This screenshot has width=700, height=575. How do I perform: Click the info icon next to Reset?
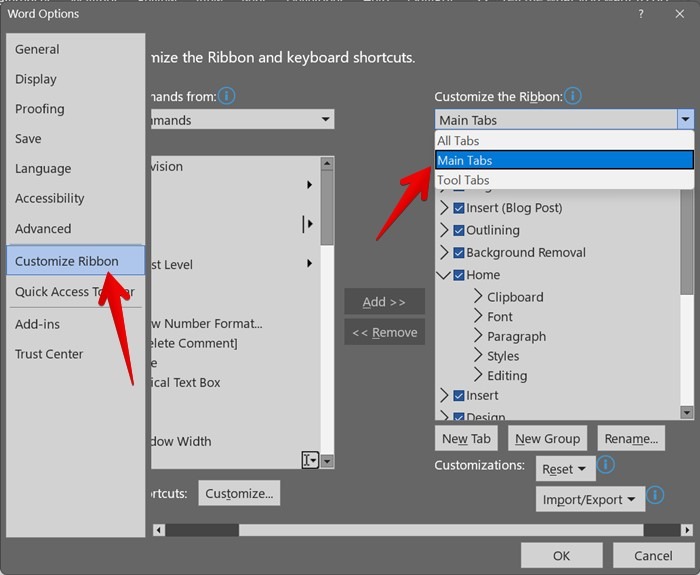[605, 464]
